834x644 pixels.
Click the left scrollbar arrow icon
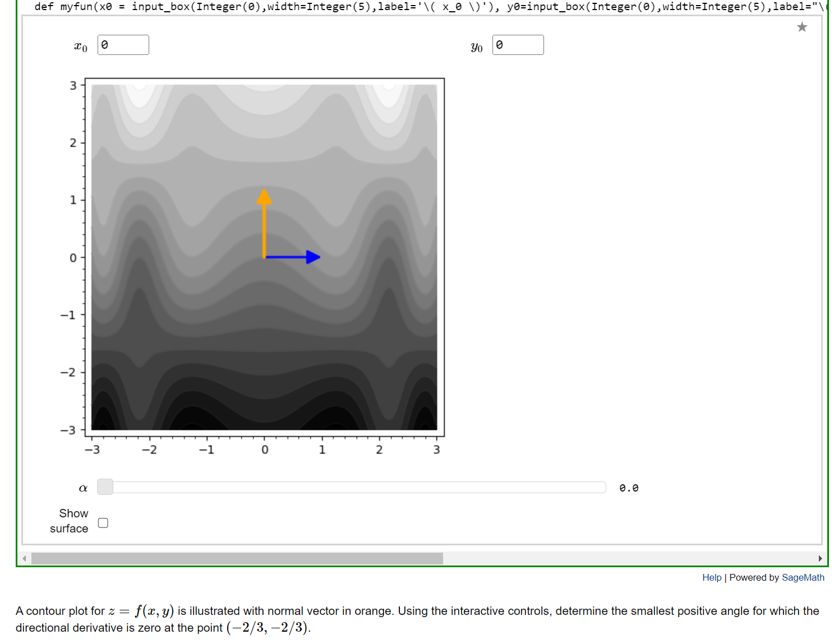coord(23,558)
